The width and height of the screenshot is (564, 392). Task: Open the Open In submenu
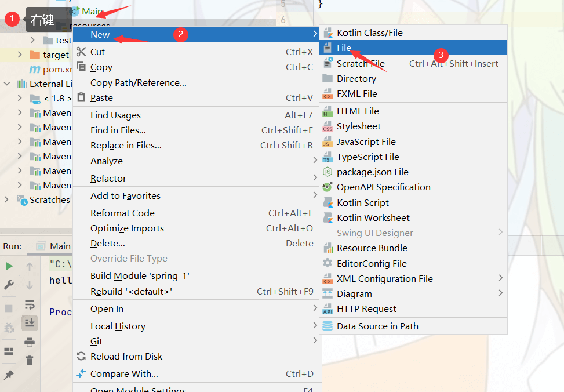pos(196,309)
